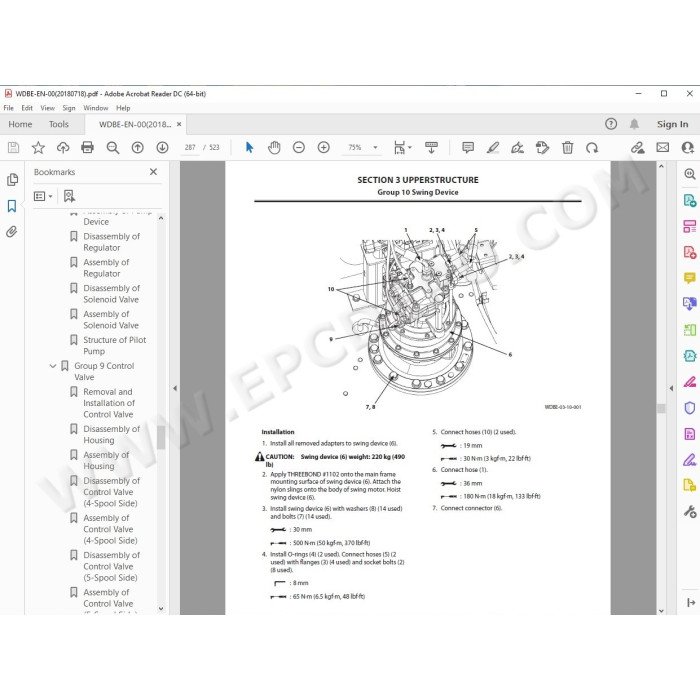Open the Edit menu

point(27,108)
